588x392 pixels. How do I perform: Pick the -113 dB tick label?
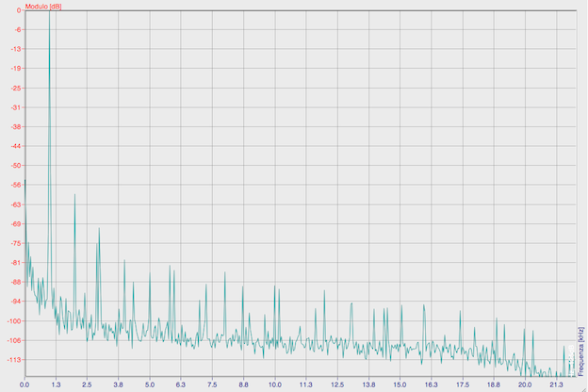[15, 360]
